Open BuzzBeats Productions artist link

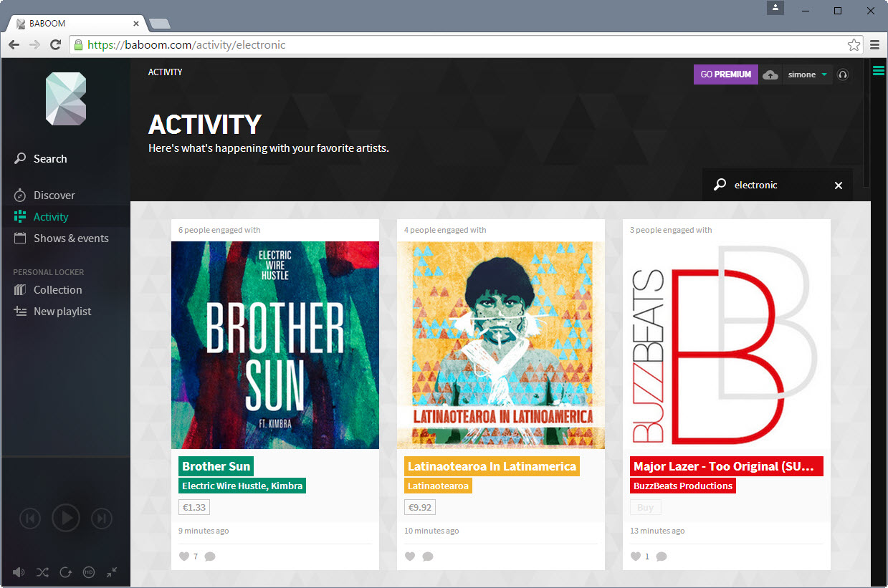point(683,486)
